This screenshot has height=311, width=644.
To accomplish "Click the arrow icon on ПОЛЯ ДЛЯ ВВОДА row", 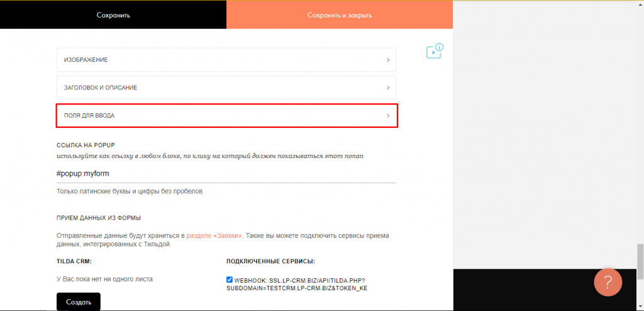I will (x=388, y=116).
